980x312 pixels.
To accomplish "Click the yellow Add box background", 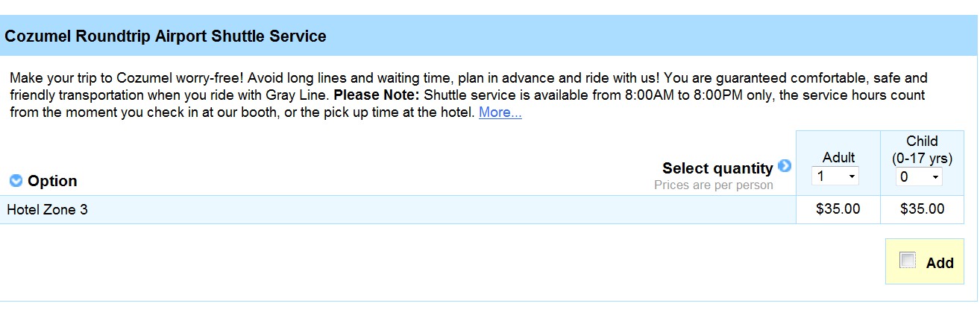I will point(925,261).
